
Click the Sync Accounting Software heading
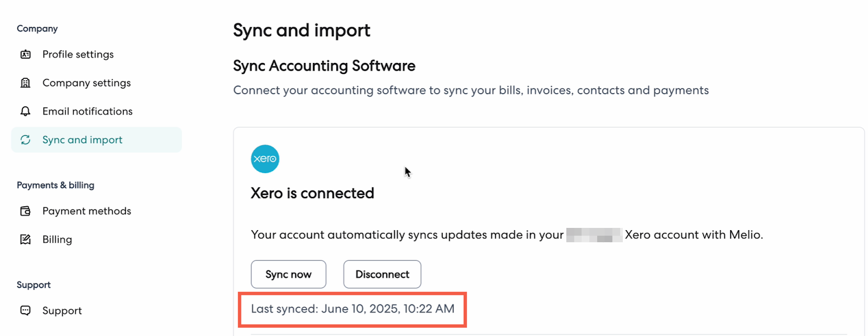tap(324, 66)
